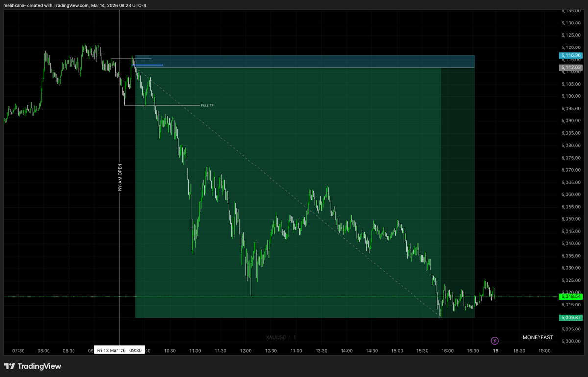This screenshot has height=377, width=588.
Task: Click the 5,100.00 price axis value
Action: tap(571, 96)
